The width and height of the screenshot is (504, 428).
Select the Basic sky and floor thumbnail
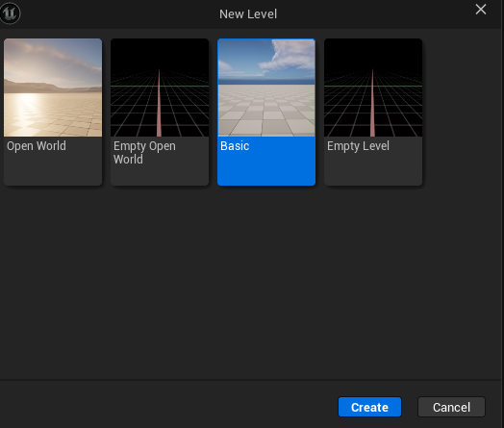coord(266,88)
